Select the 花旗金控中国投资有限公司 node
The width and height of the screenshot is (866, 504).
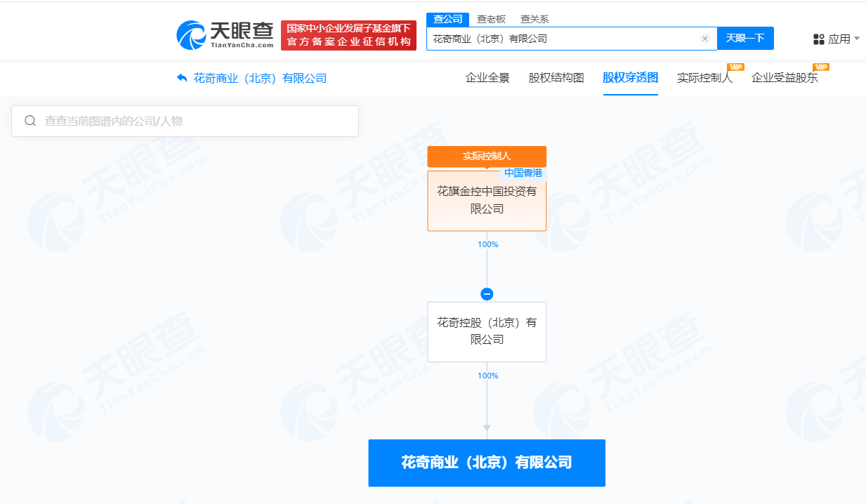(487, 200)
